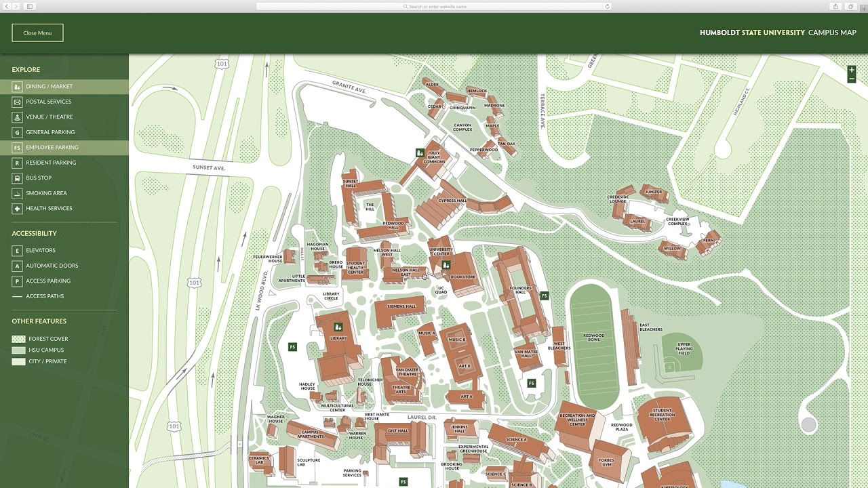Select Redwood Plaza label

(621, 427)
